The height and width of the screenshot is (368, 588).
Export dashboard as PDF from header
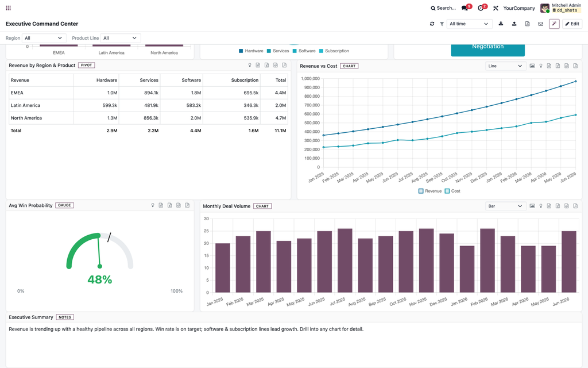pos(527,24)
